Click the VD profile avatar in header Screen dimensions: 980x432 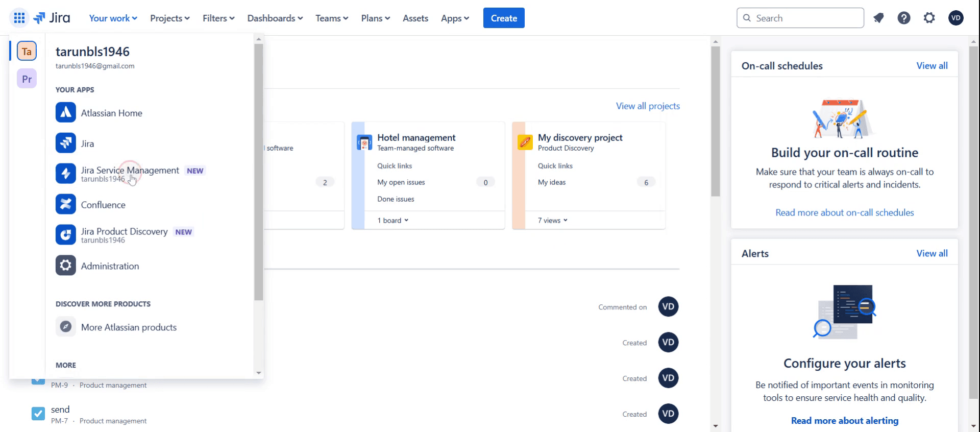tap(956, 18)
